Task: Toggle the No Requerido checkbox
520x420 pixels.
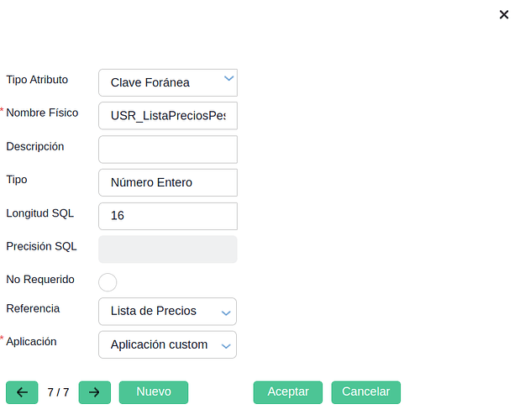Action: (x=108, y=282)
